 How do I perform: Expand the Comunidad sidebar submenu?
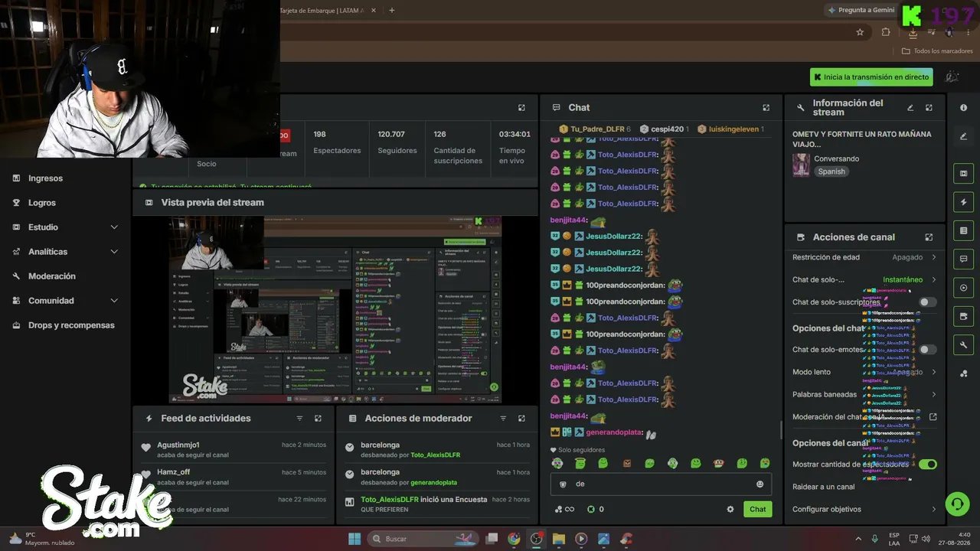tap(114, 301)
